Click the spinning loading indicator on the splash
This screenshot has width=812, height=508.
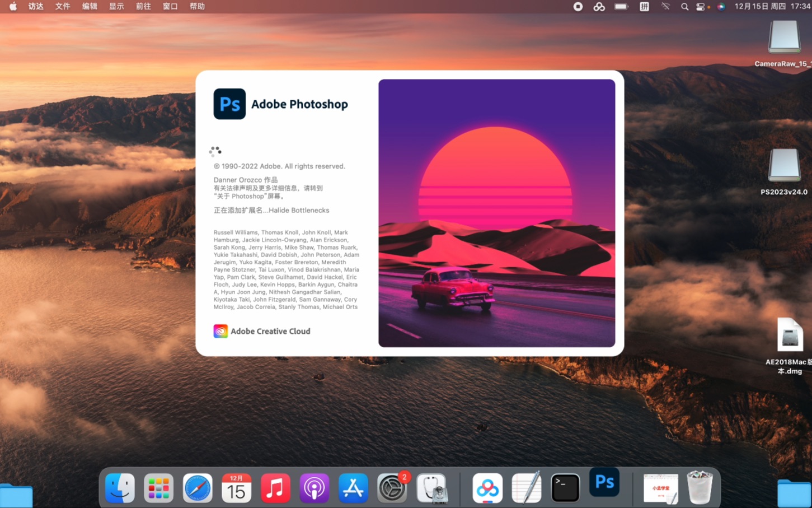pyautogui.click(x=215, y=151)
